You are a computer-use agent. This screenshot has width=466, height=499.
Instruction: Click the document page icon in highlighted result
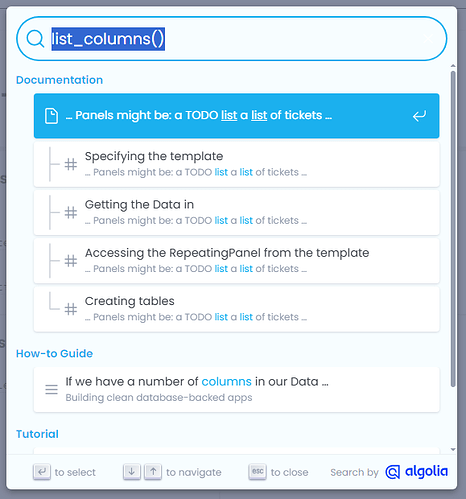click(51, 116)
